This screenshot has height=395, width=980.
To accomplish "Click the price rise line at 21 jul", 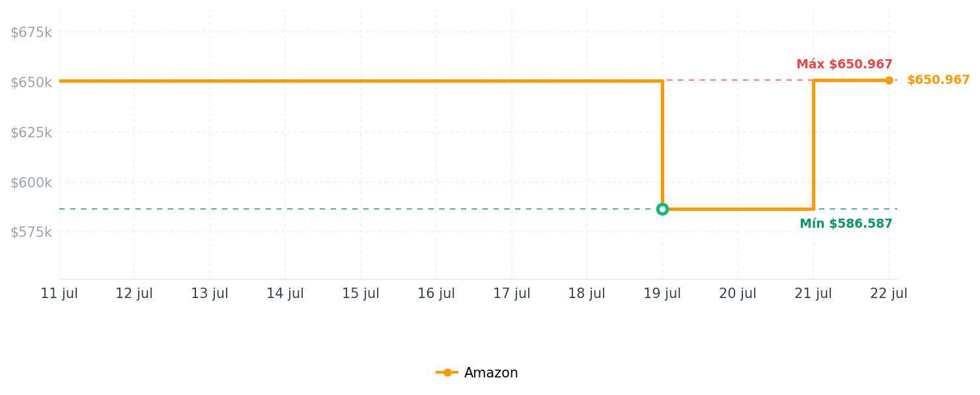I will (813, 144).
